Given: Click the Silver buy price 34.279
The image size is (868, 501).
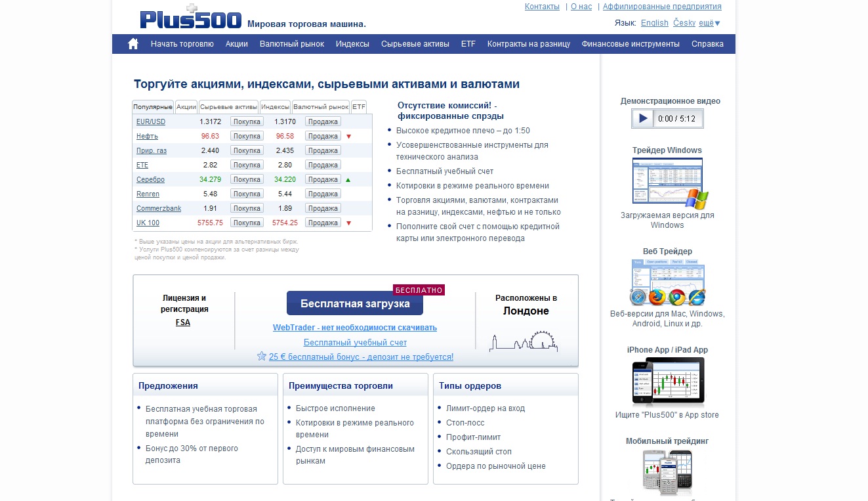Looking at the screenshot, I should [211, 179].
